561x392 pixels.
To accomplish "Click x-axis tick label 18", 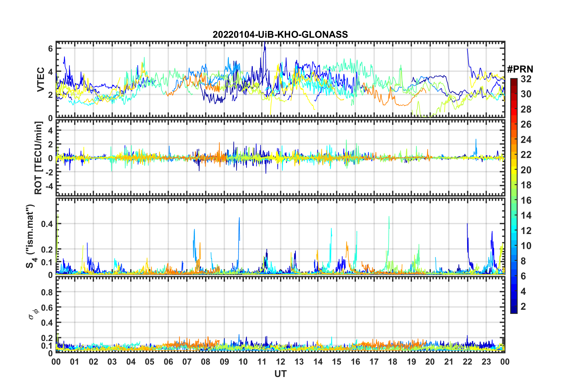I will [393, 362].
